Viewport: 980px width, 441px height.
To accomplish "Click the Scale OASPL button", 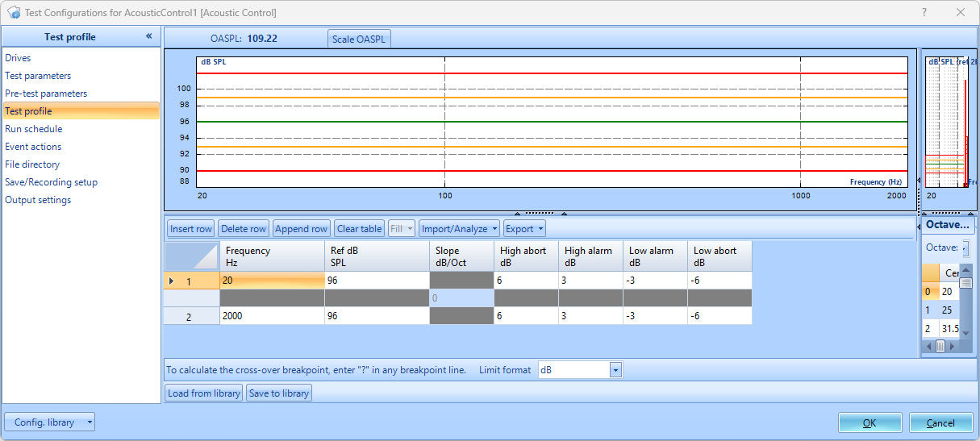I will click(359, 39).
